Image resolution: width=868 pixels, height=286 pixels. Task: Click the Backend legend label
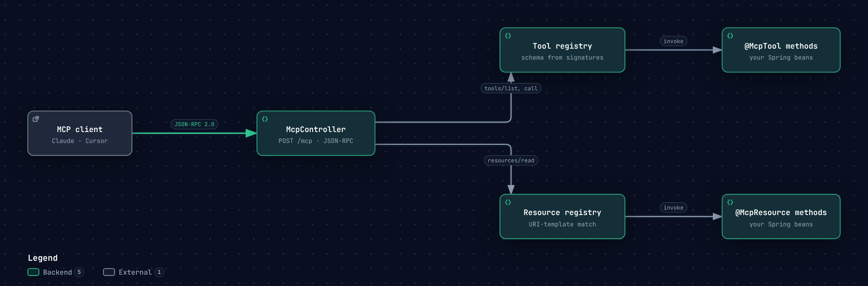pos(57,272)
